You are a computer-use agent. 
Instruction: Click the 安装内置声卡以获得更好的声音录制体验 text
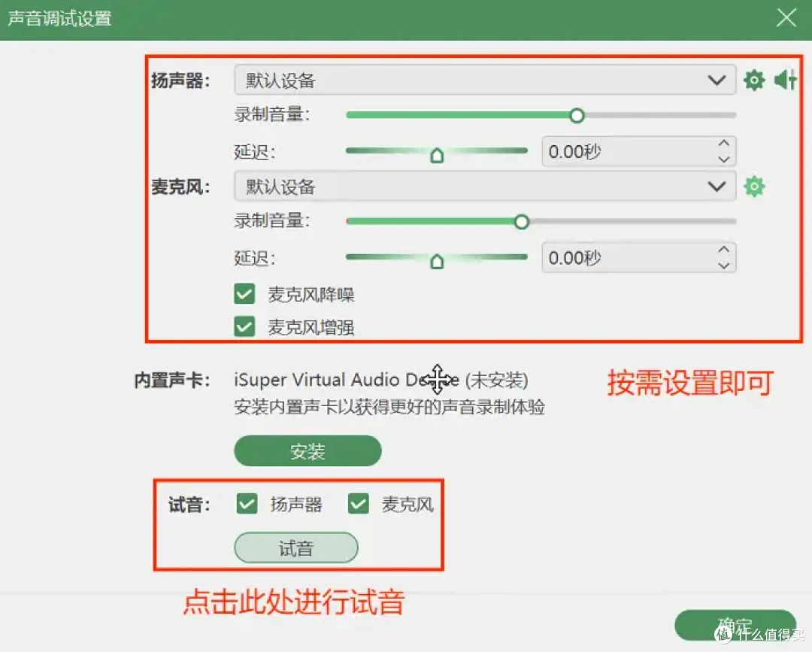click(x=389, y=407)
